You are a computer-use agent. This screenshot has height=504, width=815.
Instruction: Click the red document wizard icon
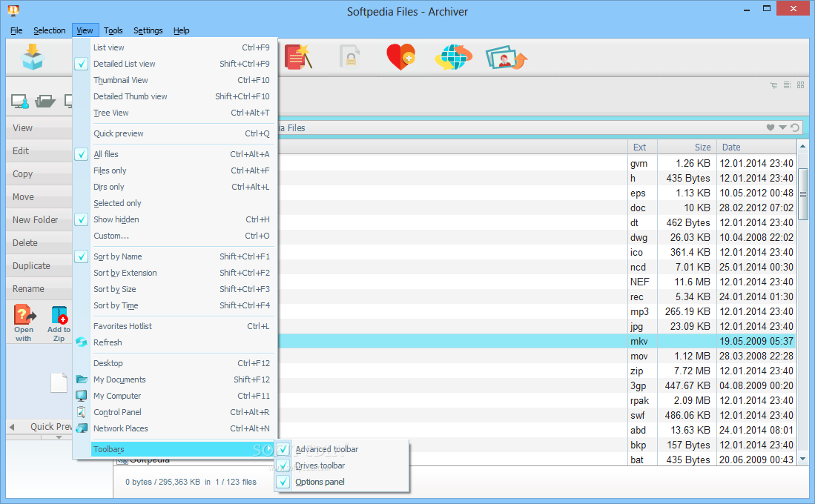[x=298, y=56]
